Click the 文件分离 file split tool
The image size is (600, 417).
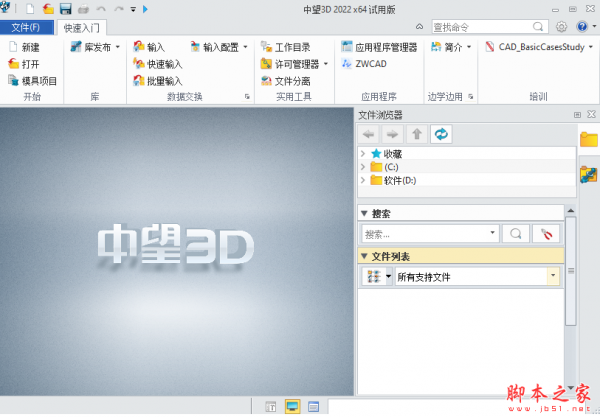click(x=285, y=81)
